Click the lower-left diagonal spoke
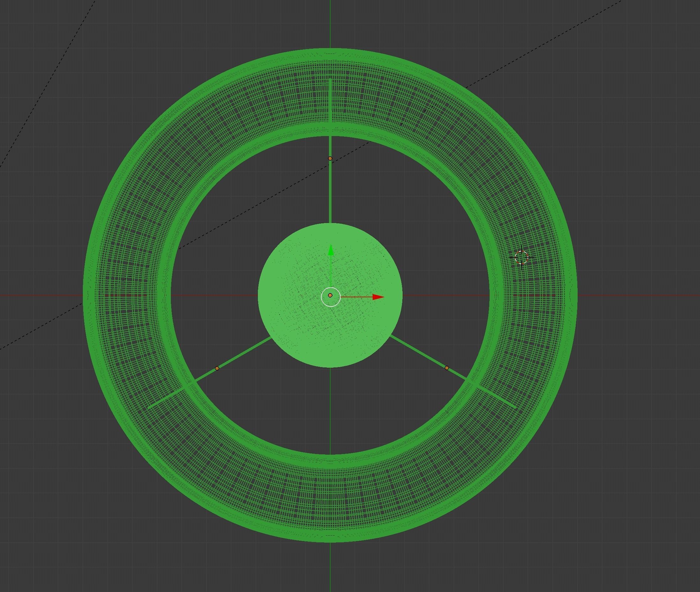The width and height of the screenshot is (700, 592). click(242, 354)
